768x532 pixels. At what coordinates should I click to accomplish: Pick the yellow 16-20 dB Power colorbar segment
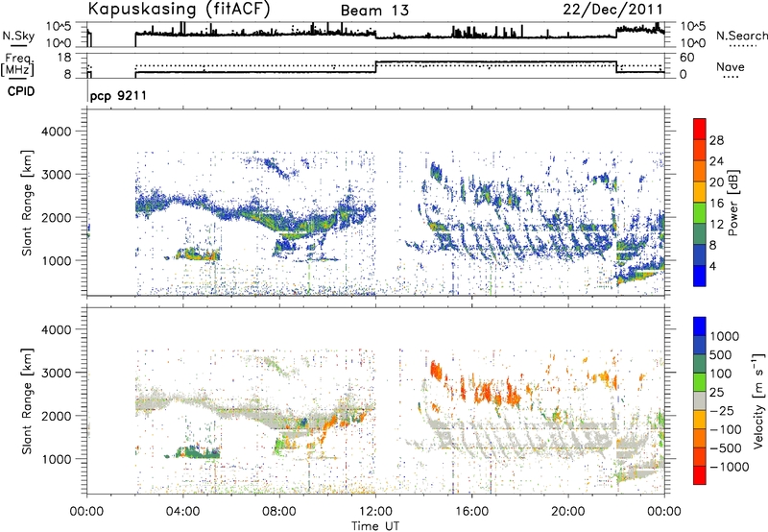700,191
